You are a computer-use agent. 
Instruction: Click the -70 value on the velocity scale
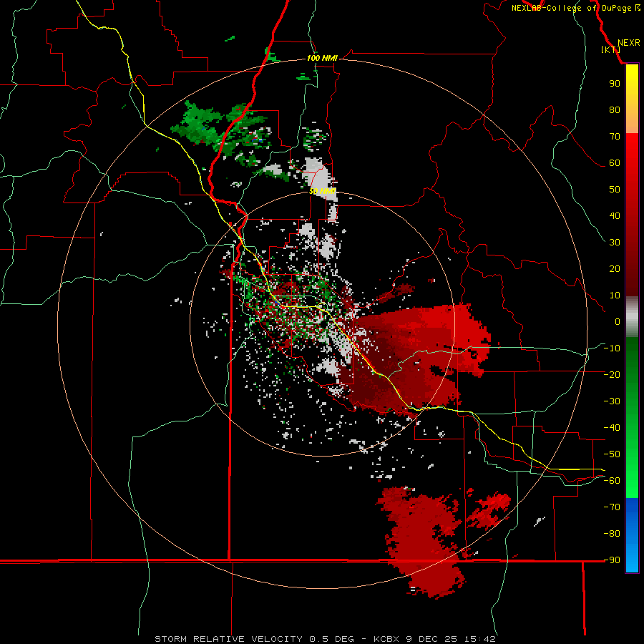tap(612, 507)
